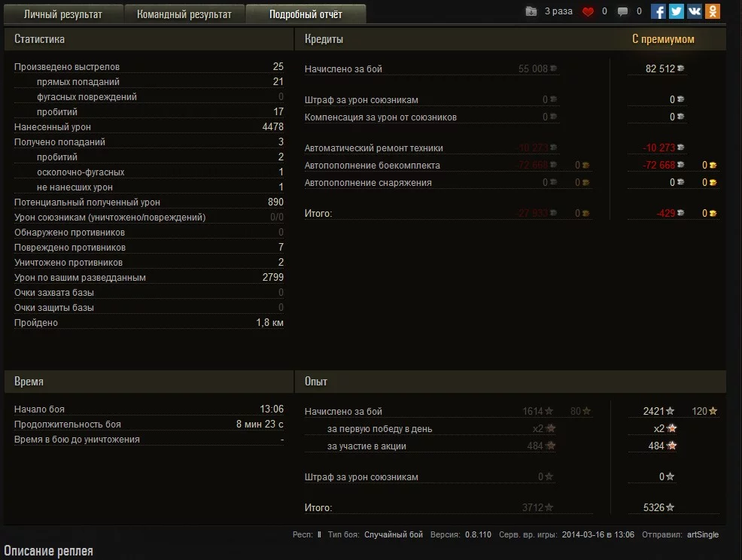Click premium credits total -429
This screenshot has width=742, height=560.
pos(666,214)
